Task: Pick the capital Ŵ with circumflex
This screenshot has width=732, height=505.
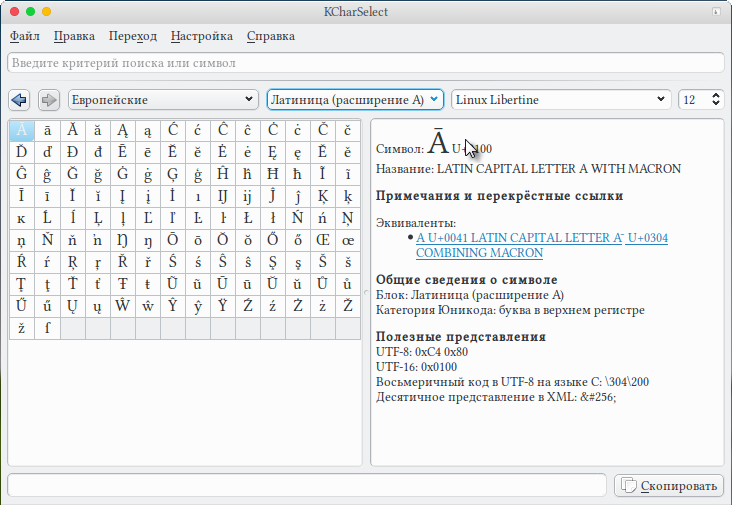Action: (x=122, y=306)
